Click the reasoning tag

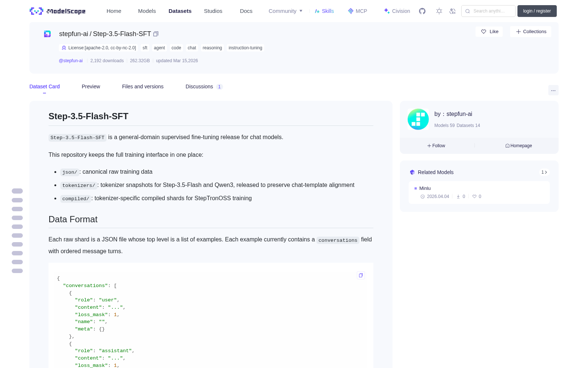(212, 48)
